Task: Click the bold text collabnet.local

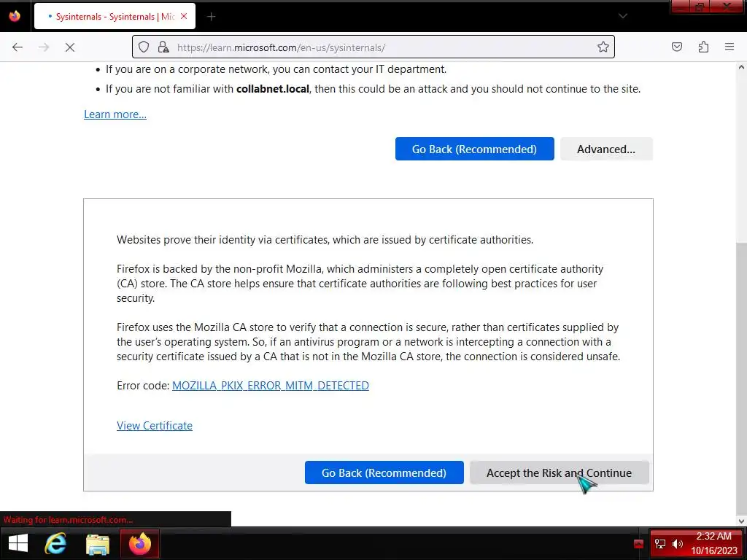Action: coord(273,88)
